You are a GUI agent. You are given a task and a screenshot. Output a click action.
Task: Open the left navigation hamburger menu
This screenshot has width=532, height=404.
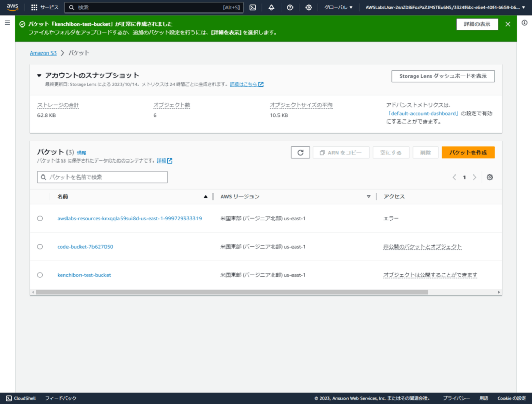(7, 23)
